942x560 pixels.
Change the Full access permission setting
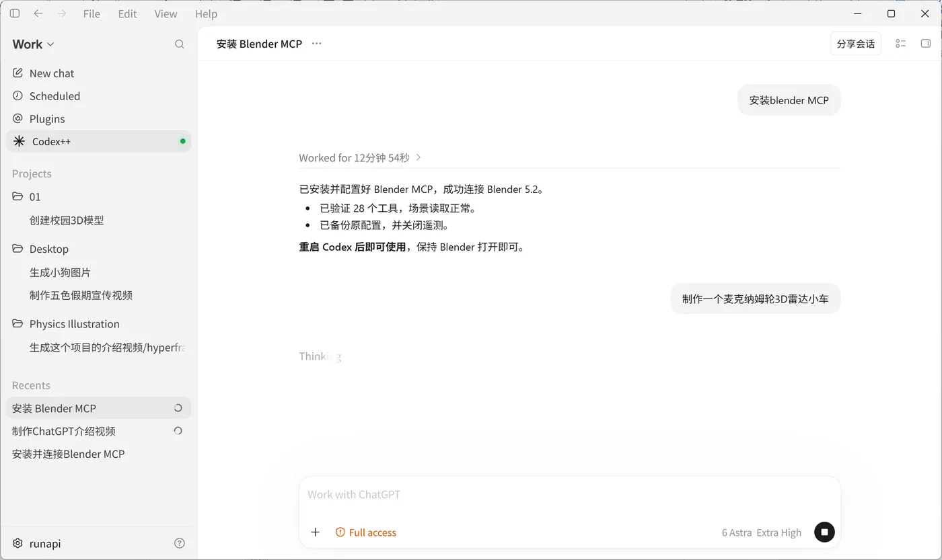(366, 532)
